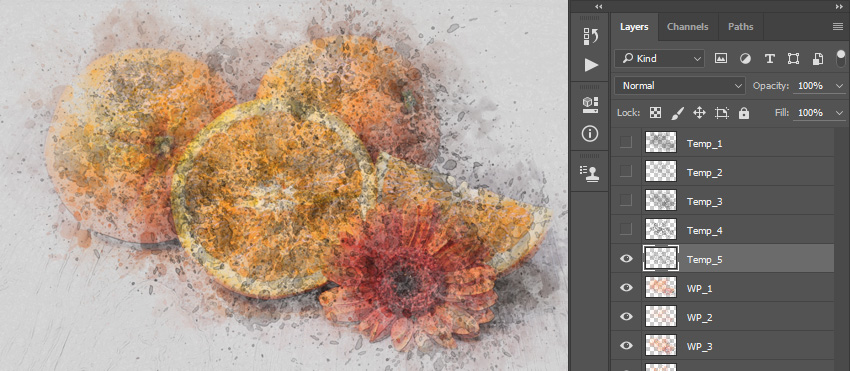This screenshot has height=371, width=850.
Task: Click the Fill label scrubby slider
Action: [783, 113]
